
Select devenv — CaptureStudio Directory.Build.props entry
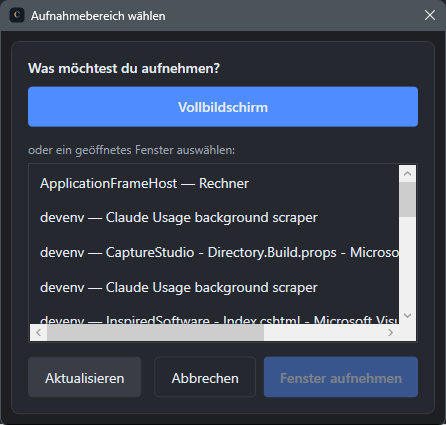coord(214,252)
